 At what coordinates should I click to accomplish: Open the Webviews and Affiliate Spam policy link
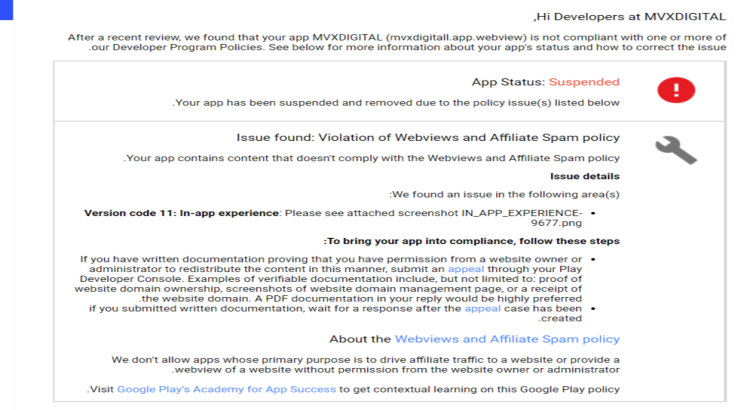pos(507,339)
